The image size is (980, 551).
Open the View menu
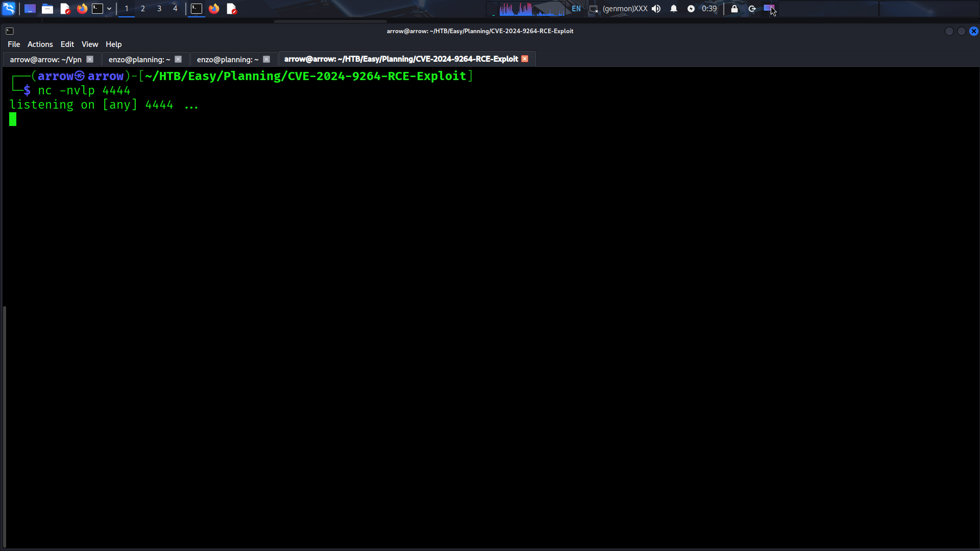click(89, 44)
